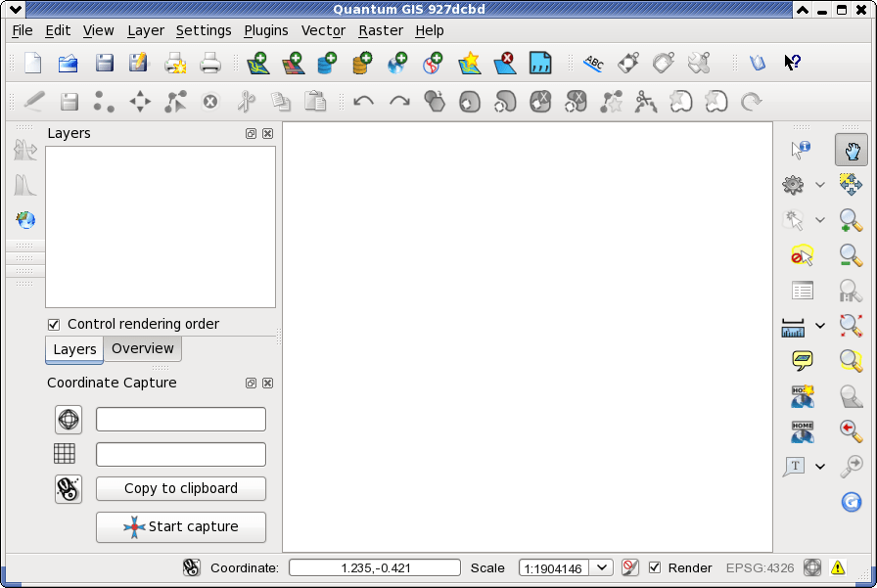The width and height of the screenshot is (877, 588).
Task: Click the EPSG:4326 projection label
Action: pyautogui.click(x=760, y=568)
